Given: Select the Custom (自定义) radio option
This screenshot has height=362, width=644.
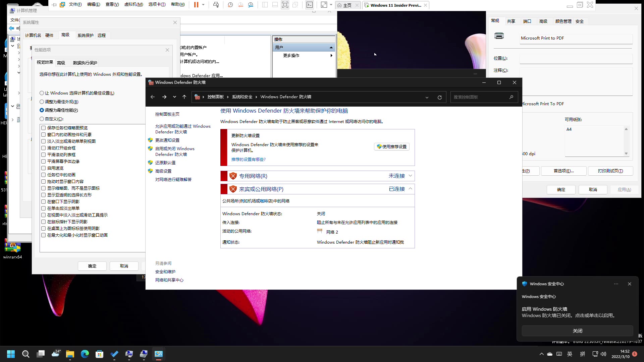Looking at the screenshot, I should point(42,119).
